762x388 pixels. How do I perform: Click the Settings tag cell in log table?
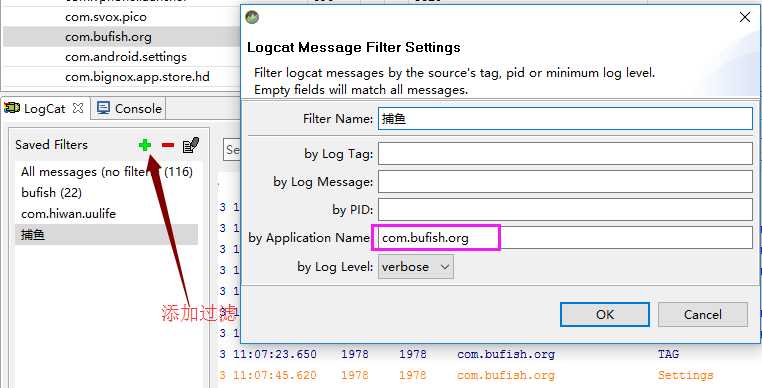[685, 375]
